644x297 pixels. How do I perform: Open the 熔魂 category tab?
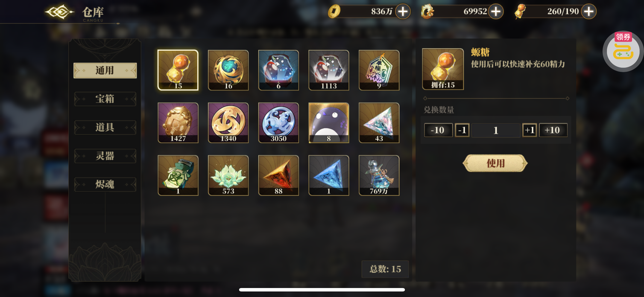[105, 184]
